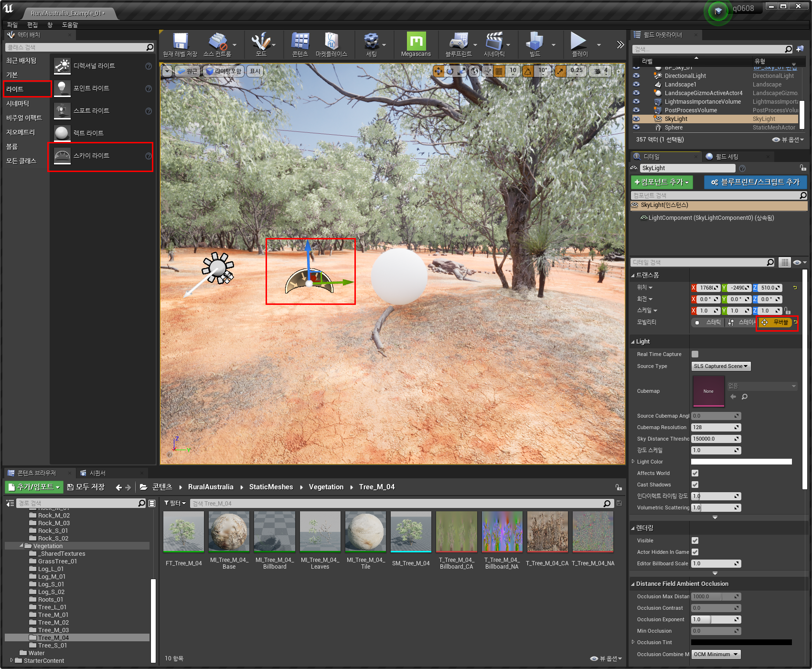Toggle grid snapping icon in viewport
The width and height of the screenshot is (812, 669).
499,71
